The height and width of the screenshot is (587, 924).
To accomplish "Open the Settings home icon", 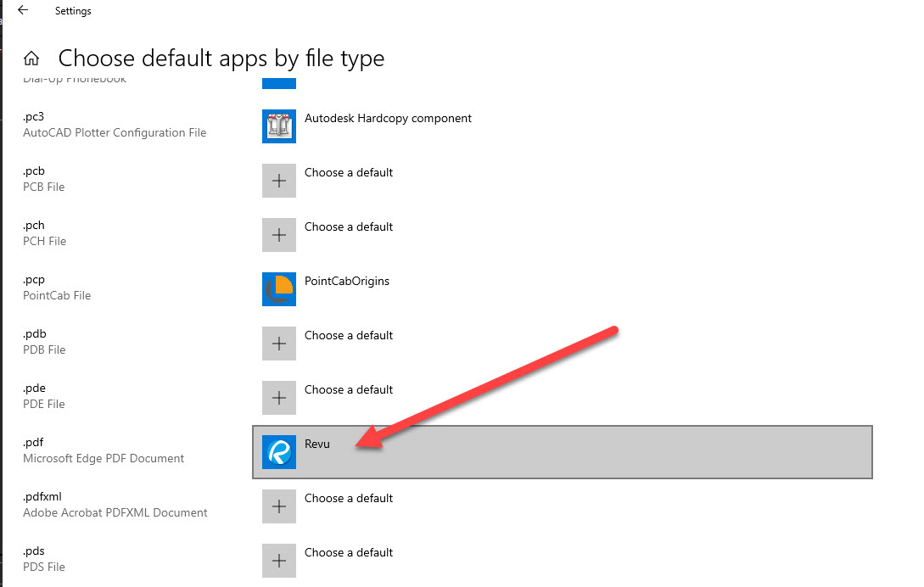I will click(31, 59).
